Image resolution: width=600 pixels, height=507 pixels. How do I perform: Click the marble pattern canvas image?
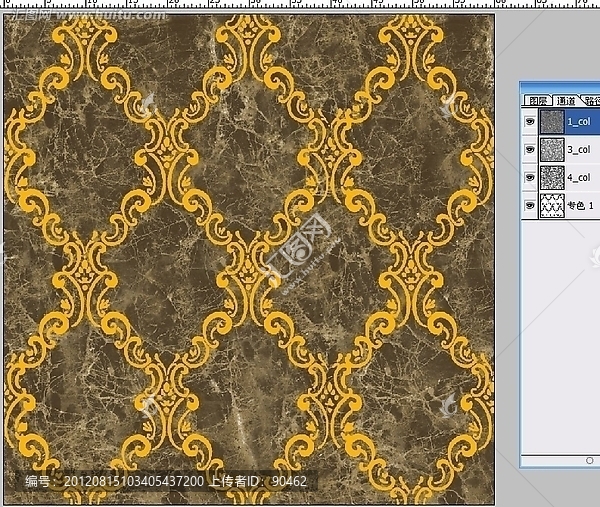(x=249, y=259)
